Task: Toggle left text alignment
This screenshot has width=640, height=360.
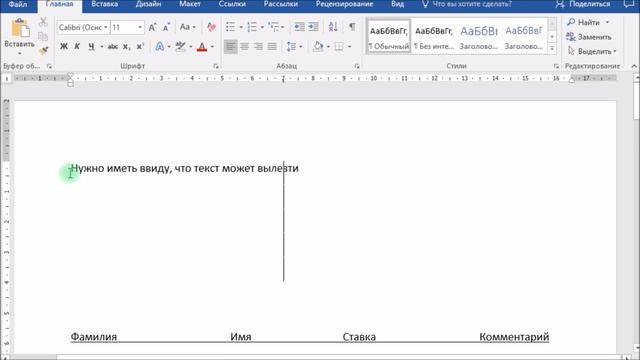Action: 231,47
